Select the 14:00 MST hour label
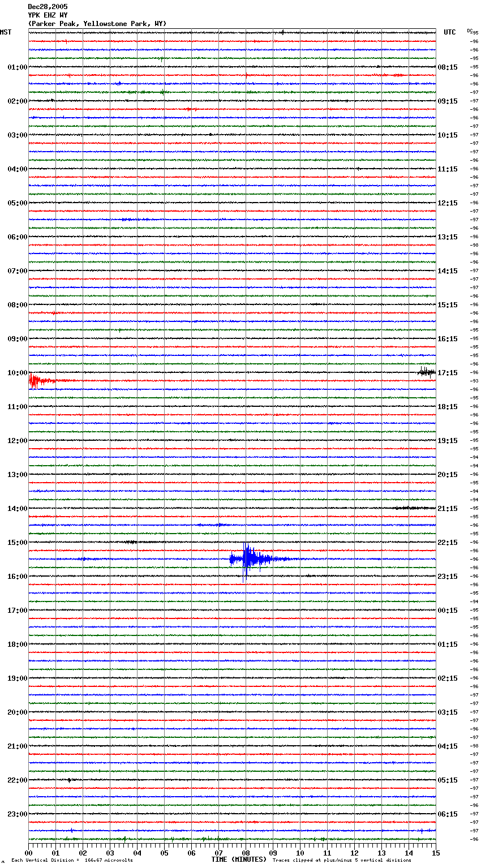This screenshot has width=481, height=868. (18, 509)
